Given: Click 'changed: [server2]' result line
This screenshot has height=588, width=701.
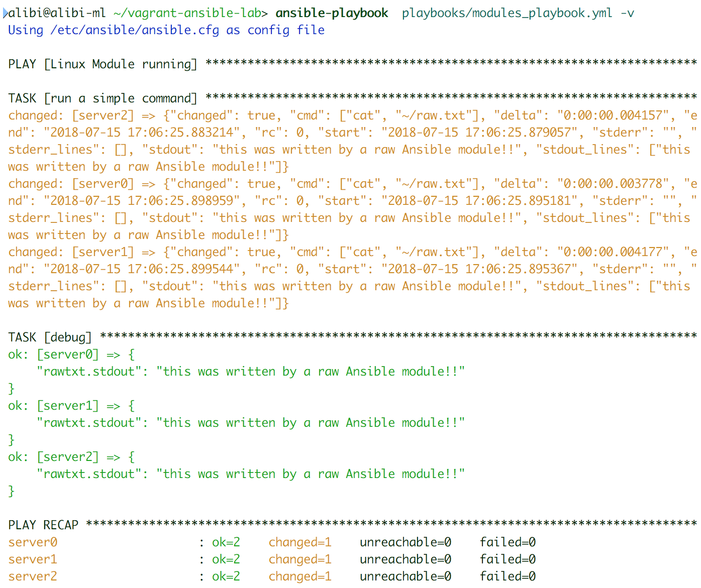Looking at the screenshot, I should [71, 115].
